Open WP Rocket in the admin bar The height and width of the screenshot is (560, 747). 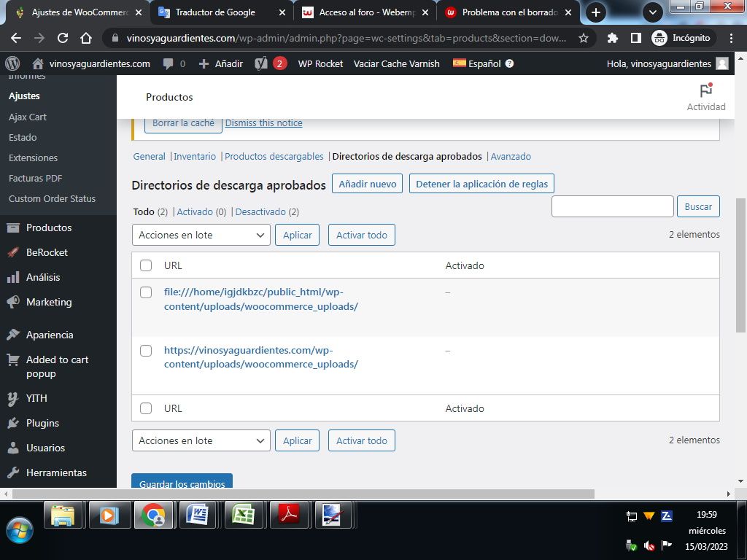pos(320,64)
